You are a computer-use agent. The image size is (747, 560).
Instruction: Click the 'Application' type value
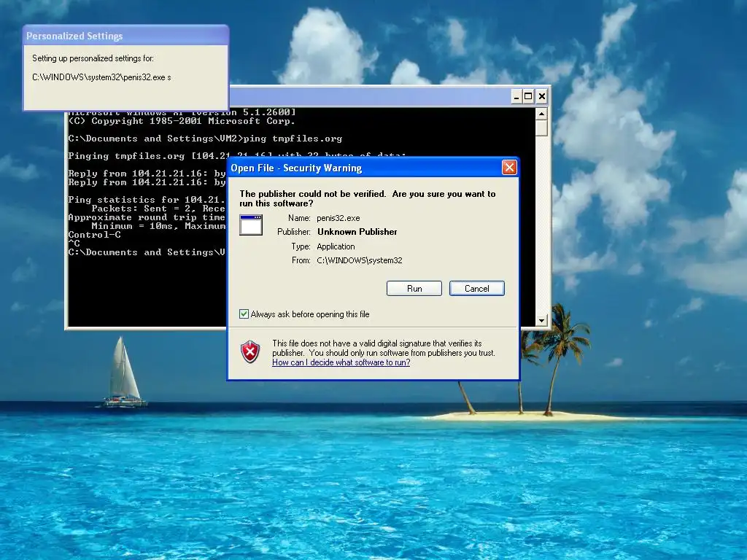(x=336, y=246)
